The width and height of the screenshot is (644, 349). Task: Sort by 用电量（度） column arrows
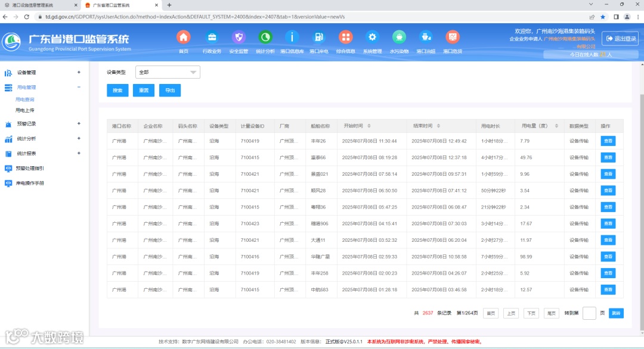556,126
